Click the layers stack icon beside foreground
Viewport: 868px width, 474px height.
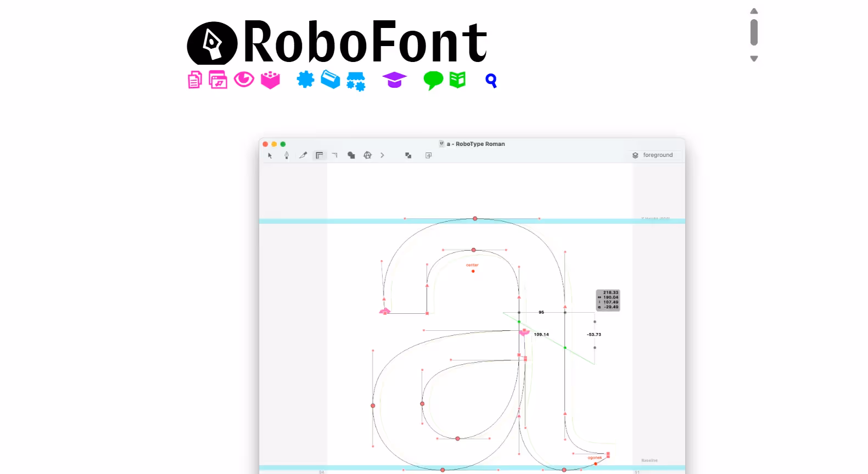[x=635, y=155]
